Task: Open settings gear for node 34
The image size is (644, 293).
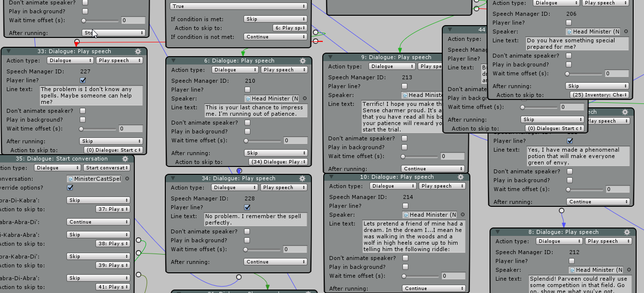Action: [303, 178]
